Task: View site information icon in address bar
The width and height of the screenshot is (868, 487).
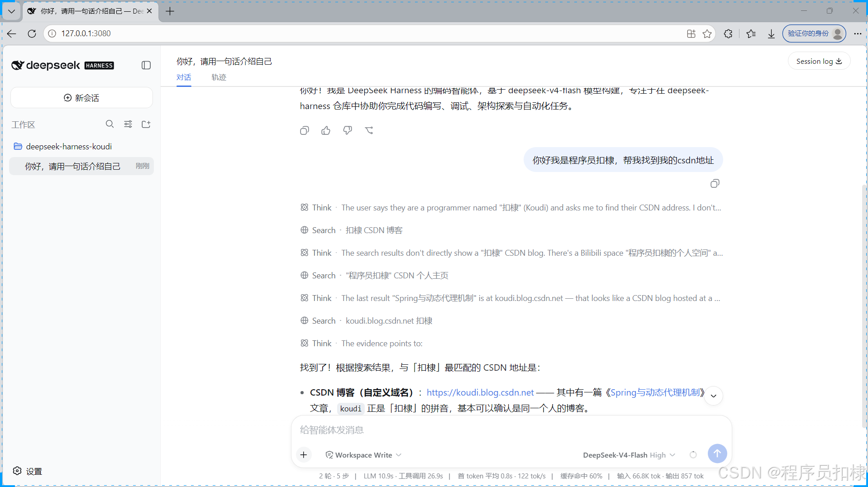Action: coord(52,33)
